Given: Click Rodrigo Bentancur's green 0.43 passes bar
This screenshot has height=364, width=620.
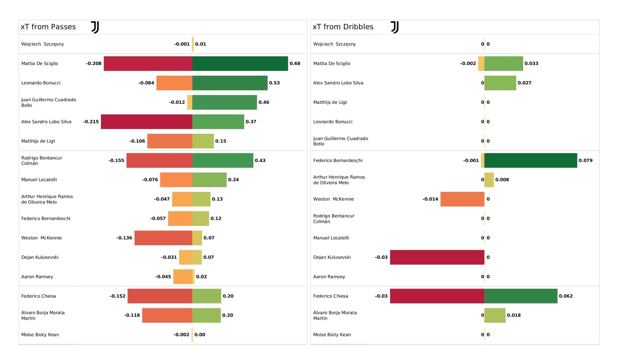Looking at the screenshot, I should (223, 160).
